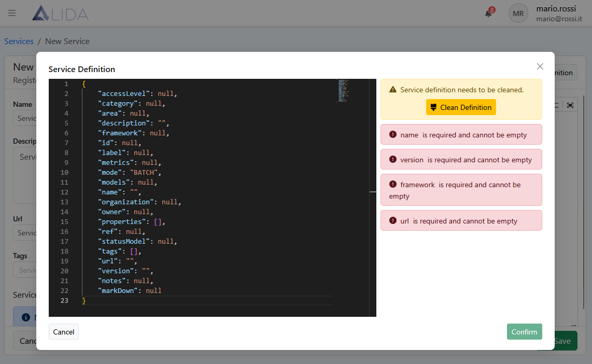
Task: Click the "tags": [] line
Action: tap(119, 251)
